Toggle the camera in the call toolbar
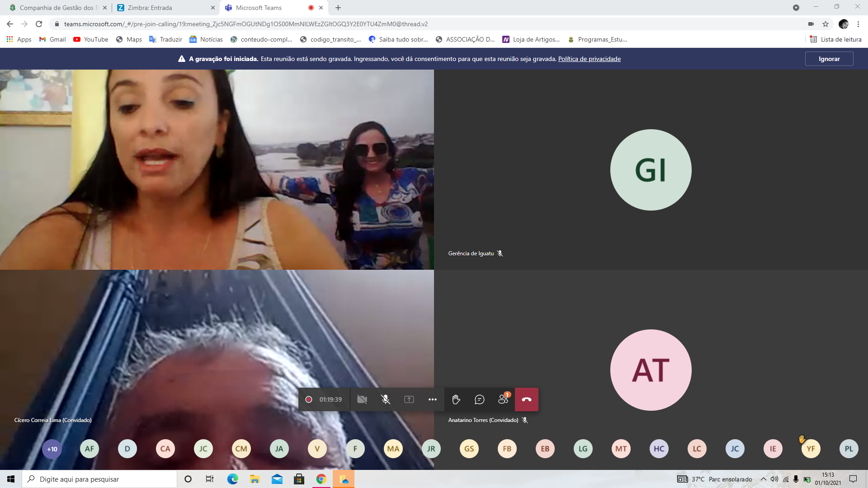Image resolution: width=868 pixels, height=488 pixels. point(362,399)
